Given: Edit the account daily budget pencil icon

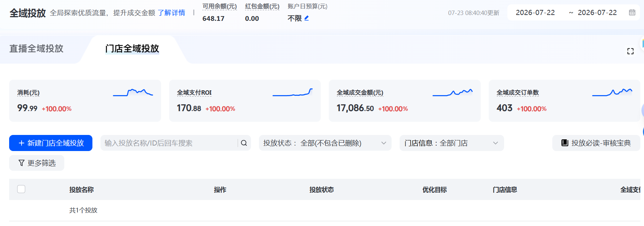Looking at the screenshot, I should click(x=306, y=18).
